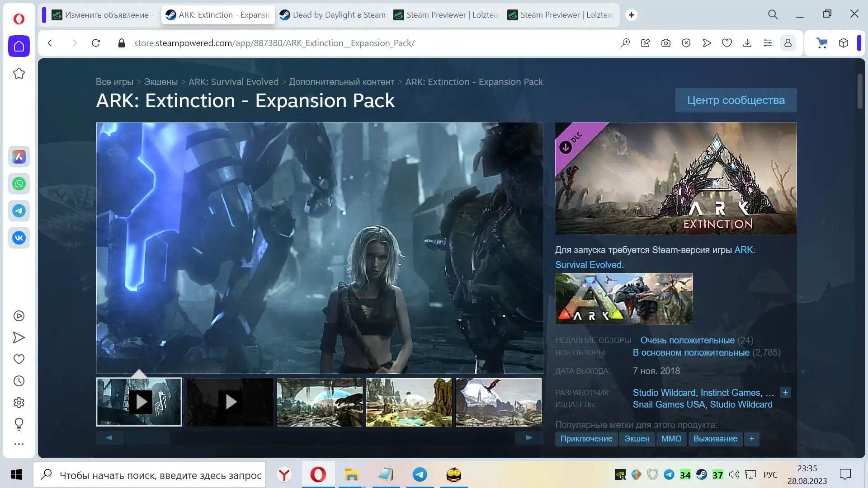Open ARK: Survival Evolved breadcrumb
Image resolution: width=868 pixels, height=488 pixels.
point(233,82)
